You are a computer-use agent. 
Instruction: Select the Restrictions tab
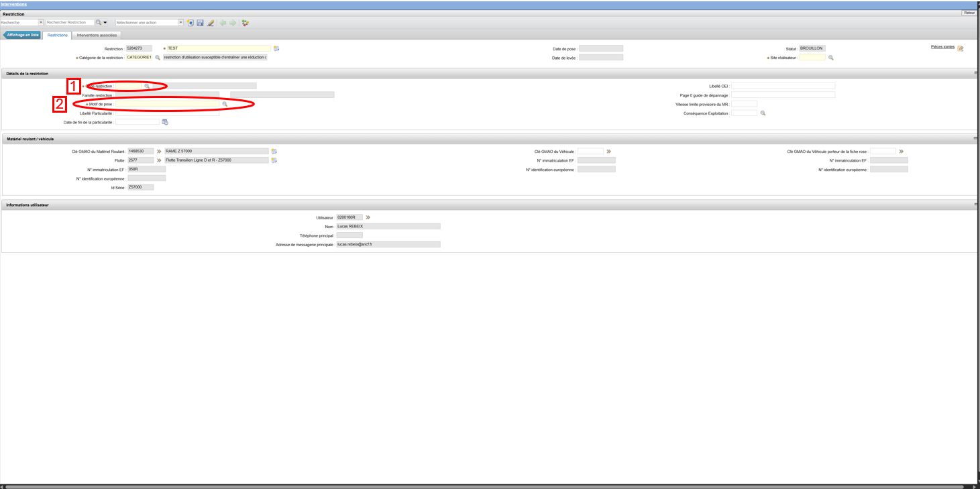[x=58, y=35]
